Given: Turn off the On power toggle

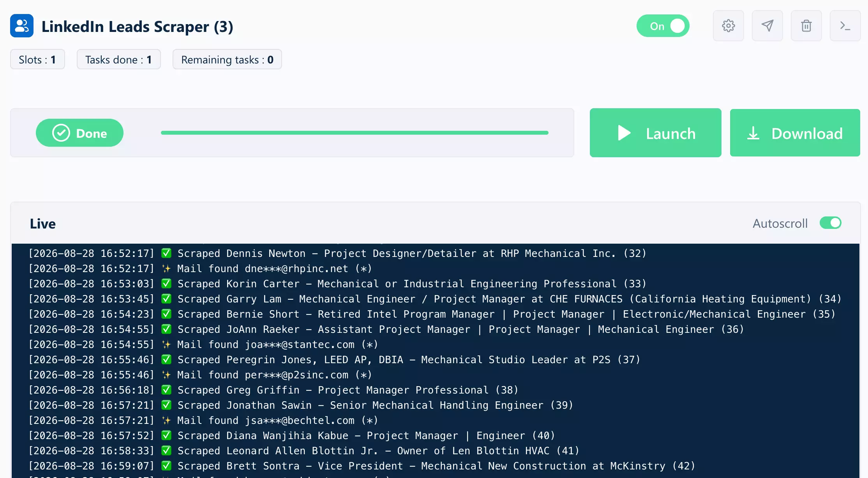Looking at the screenshot, I should tap(663, 26).
